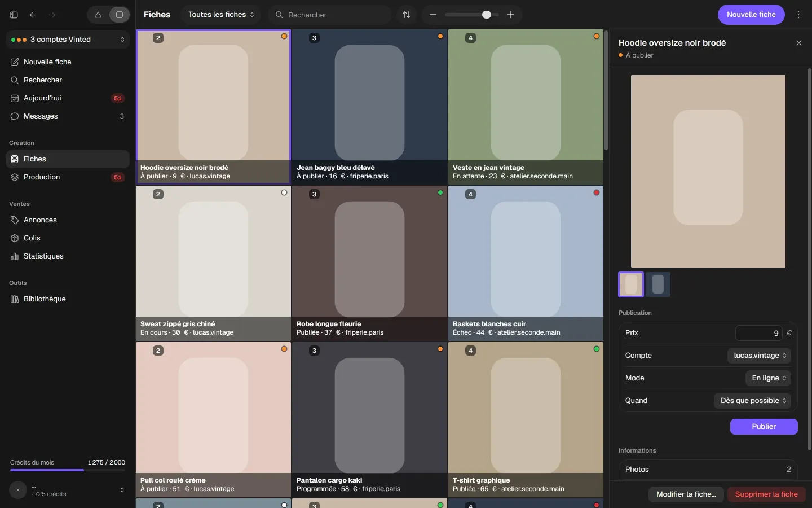Select Production in the sidebar
This screenshot has width=812, height=508.
tap(68, 177)
